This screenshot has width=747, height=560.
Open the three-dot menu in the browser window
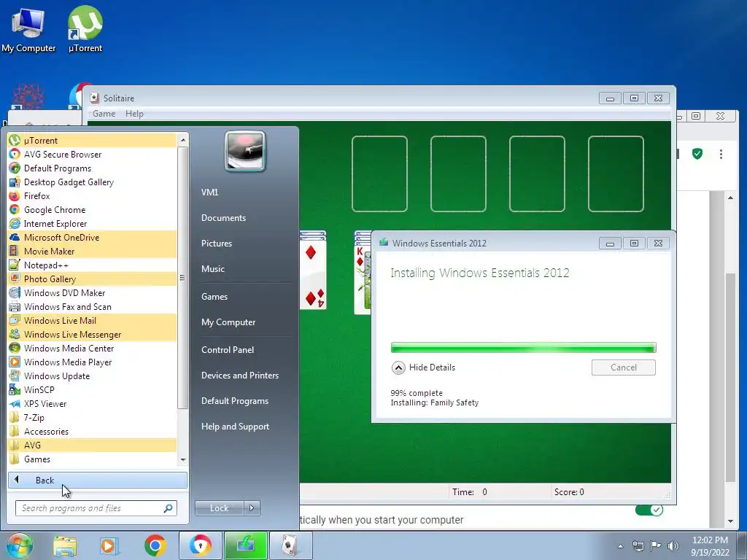721,154
